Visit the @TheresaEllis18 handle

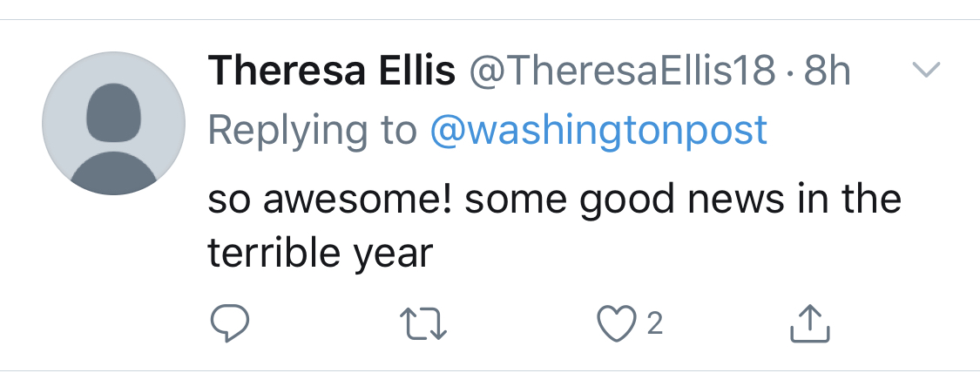coord(622,71)
